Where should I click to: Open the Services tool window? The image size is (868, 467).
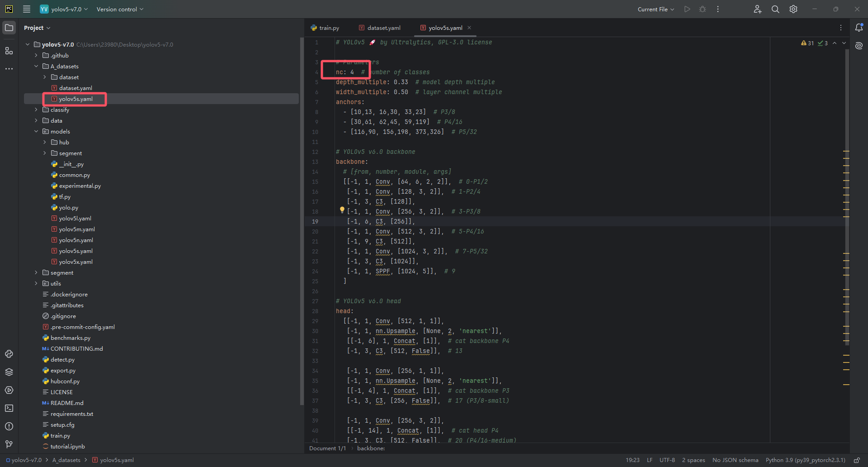(9, 390)
